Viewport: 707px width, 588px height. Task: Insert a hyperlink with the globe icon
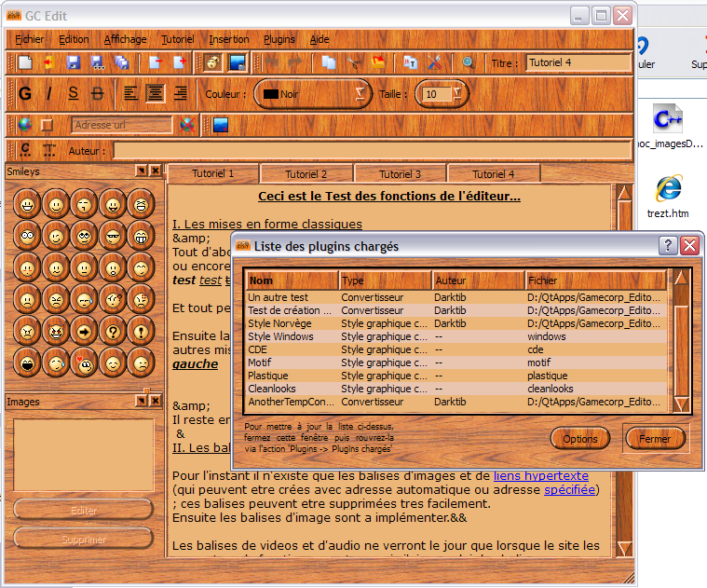[x=25, y=125]
